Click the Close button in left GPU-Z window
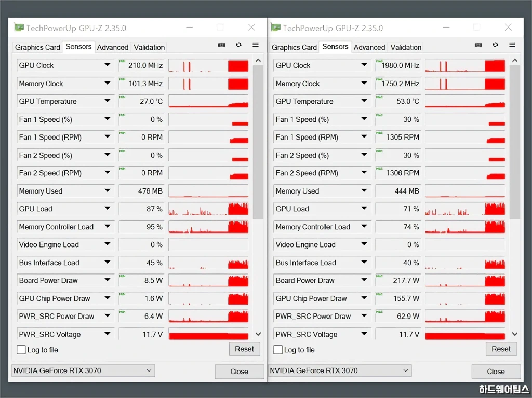The width and height of the screenshot is (532, 398). coord(239,372)
